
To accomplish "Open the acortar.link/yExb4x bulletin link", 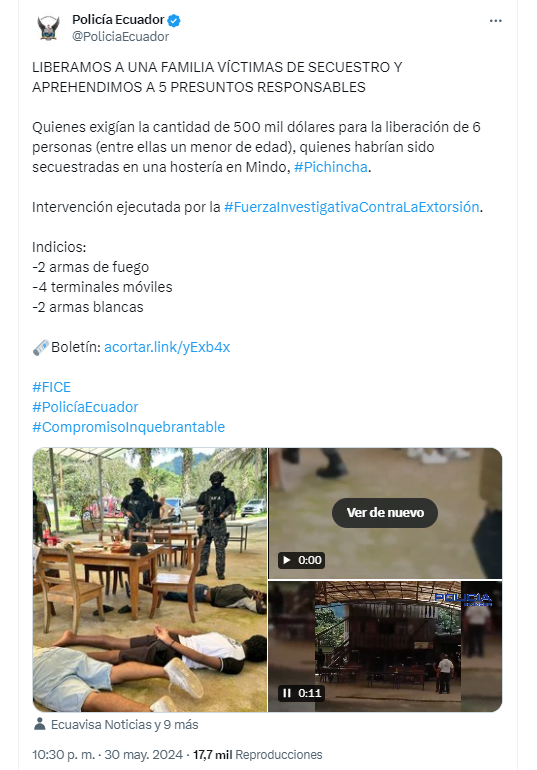I will point(167,347).
